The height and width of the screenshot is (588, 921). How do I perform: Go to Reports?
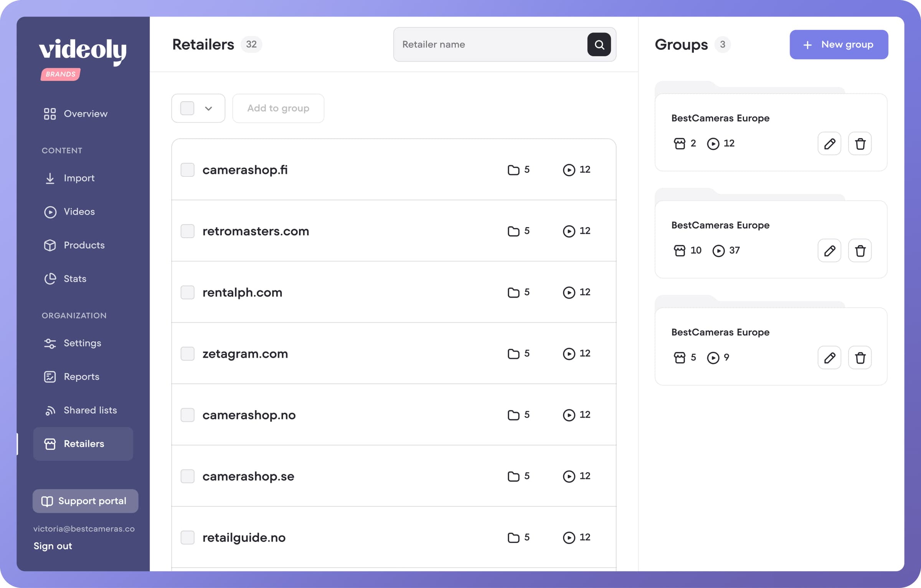pyautogui.click(x=72, y=377)
